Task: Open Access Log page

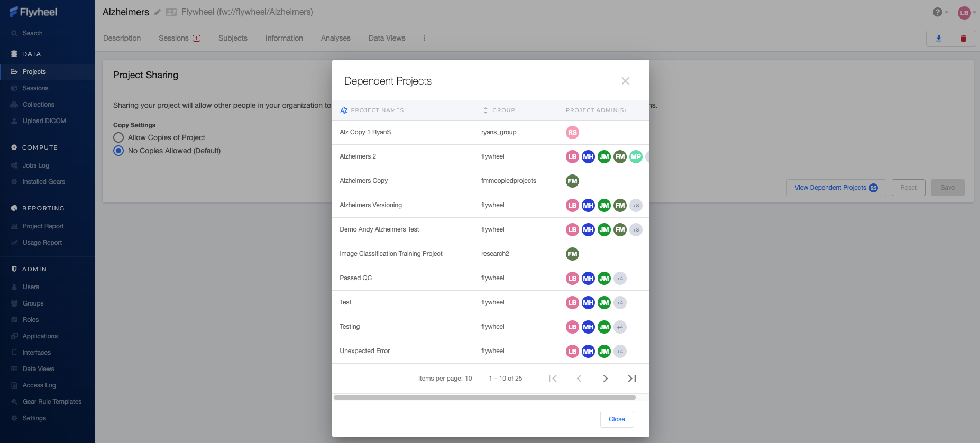Action: (x=39, y=385)
